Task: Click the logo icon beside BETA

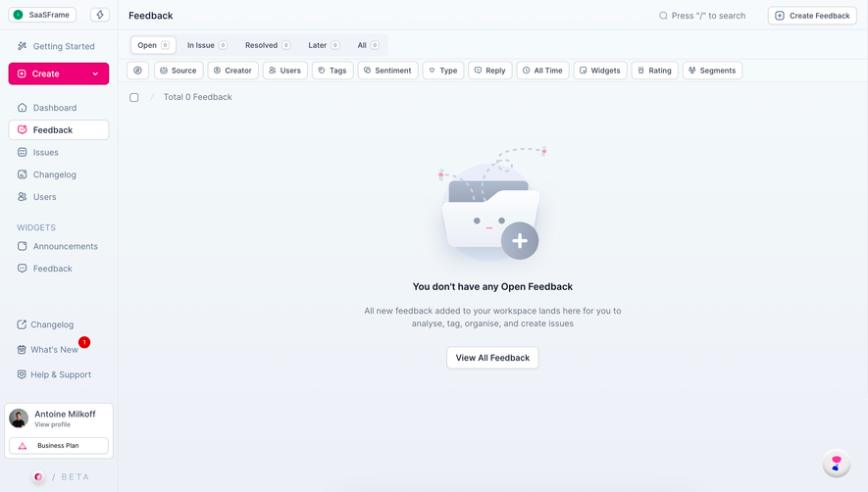Action: click(x=38, y=476)
